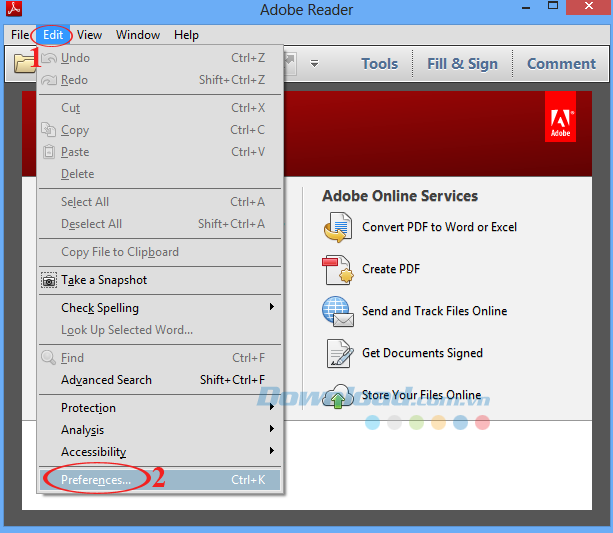The height and width of the screenshot is (533, 613).
Task: Open the View menu
Action: pos(89,35)
